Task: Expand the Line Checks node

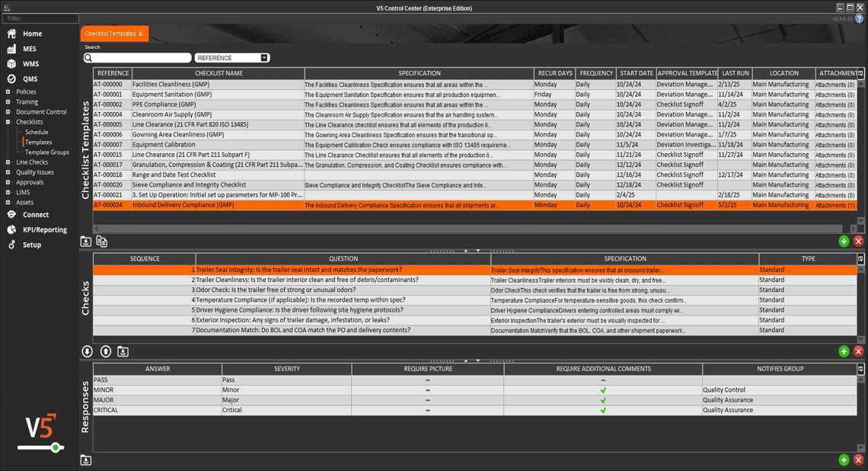Action: [8, 162]
